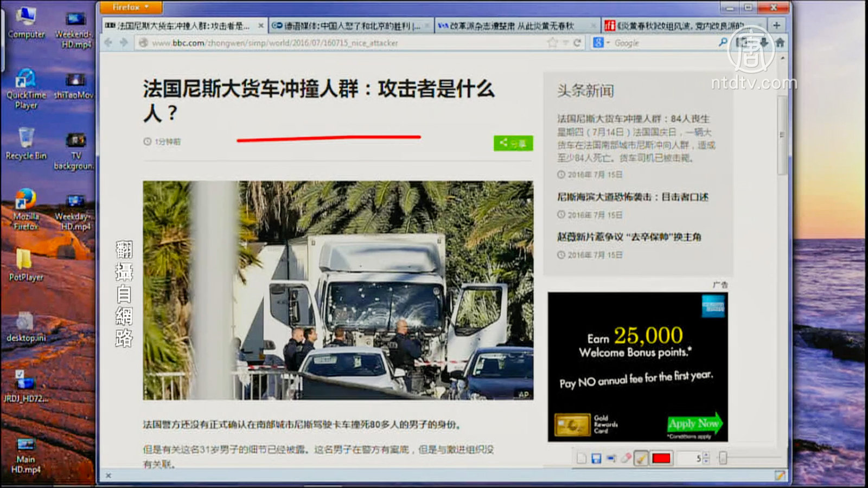Open the address bar history dropdown arrow
Screen dimensions: 868x488
(x=565, y=43)
